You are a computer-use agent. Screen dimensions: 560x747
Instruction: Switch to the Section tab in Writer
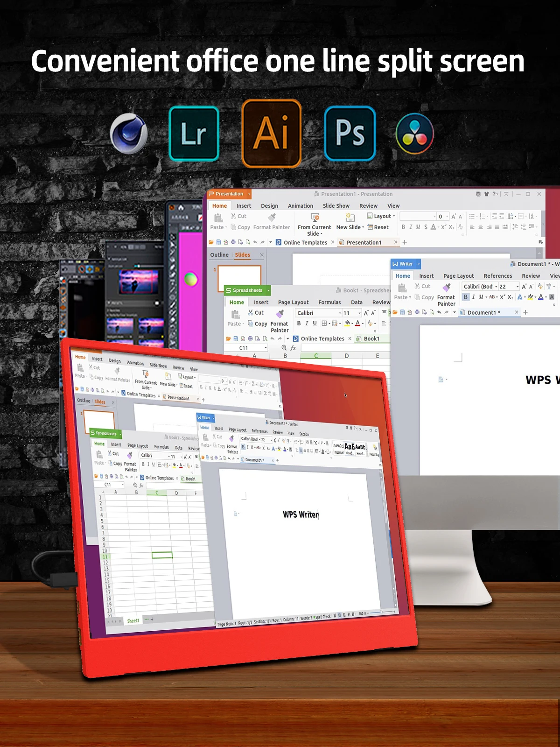(x=304, y=434)
